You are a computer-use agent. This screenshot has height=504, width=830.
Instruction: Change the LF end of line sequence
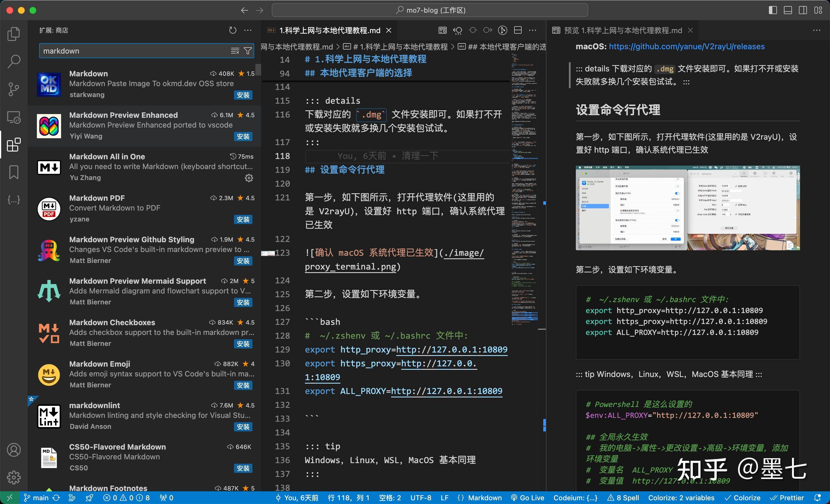[444, 498]
